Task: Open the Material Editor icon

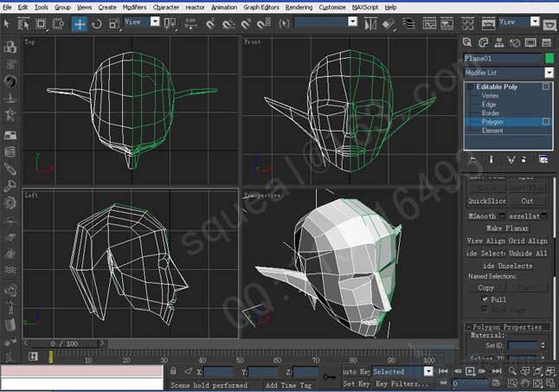Action: (468, 24)
